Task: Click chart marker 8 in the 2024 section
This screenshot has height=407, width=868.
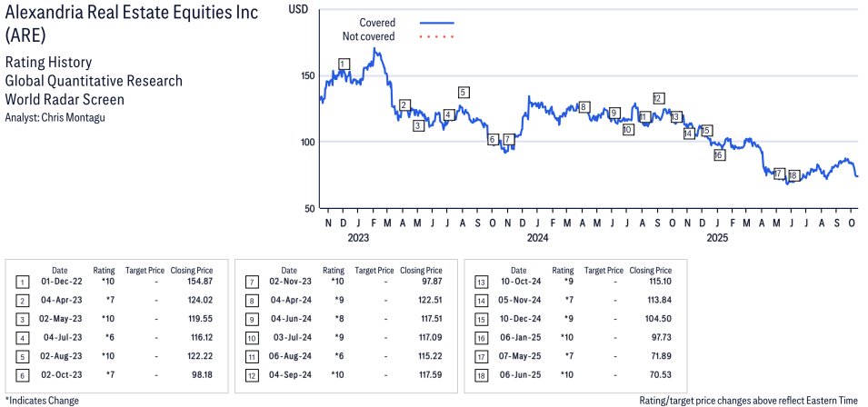Action: (584, 106)
